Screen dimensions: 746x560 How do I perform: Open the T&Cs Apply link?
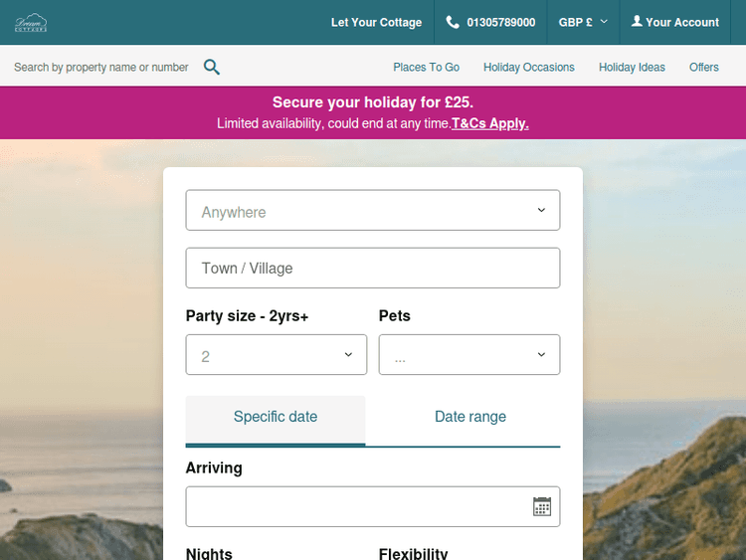point(490,124)
